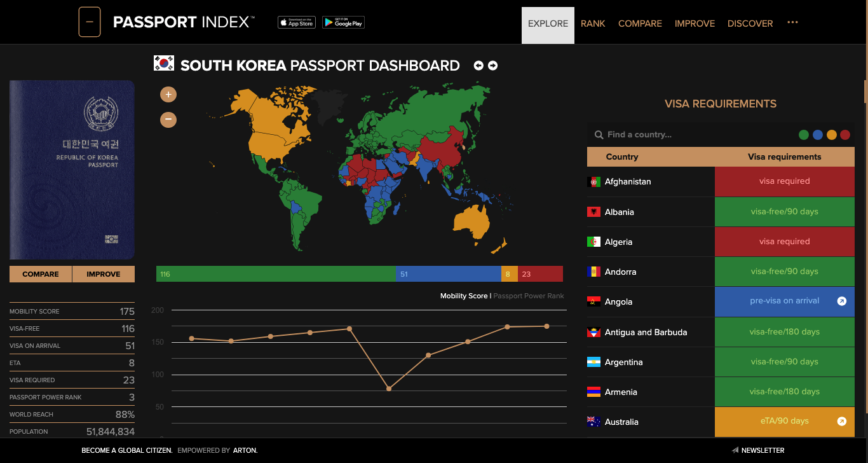Click the Argentina flag icon
The width and height of the screenshot is (868, 463).
pos(593,362)
